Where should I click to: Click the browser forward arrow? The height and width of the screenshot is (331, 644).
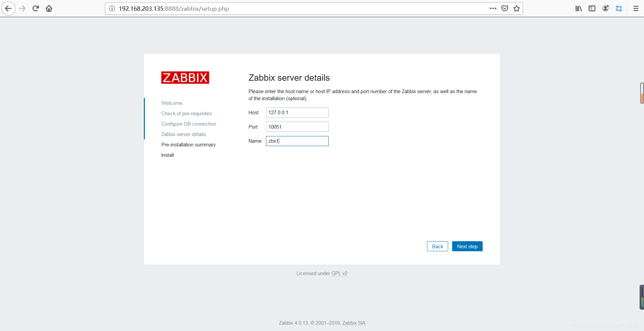[22, 8]
